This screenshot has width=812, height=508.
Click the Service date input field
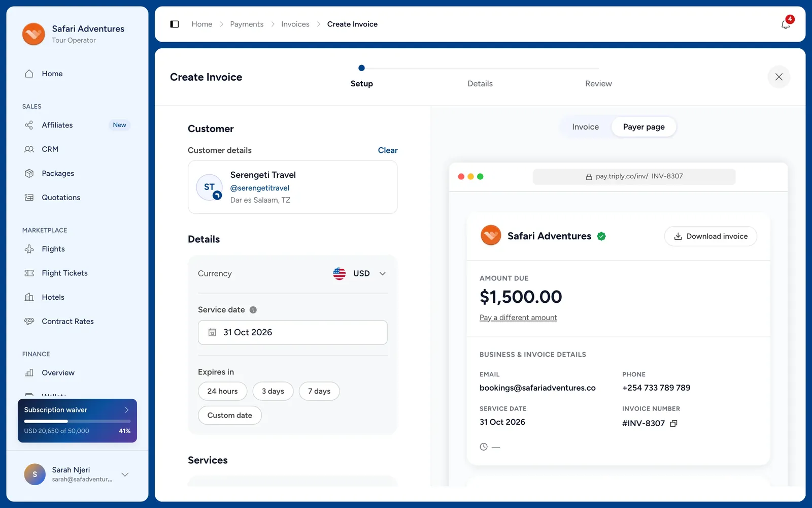click(293, 332)
